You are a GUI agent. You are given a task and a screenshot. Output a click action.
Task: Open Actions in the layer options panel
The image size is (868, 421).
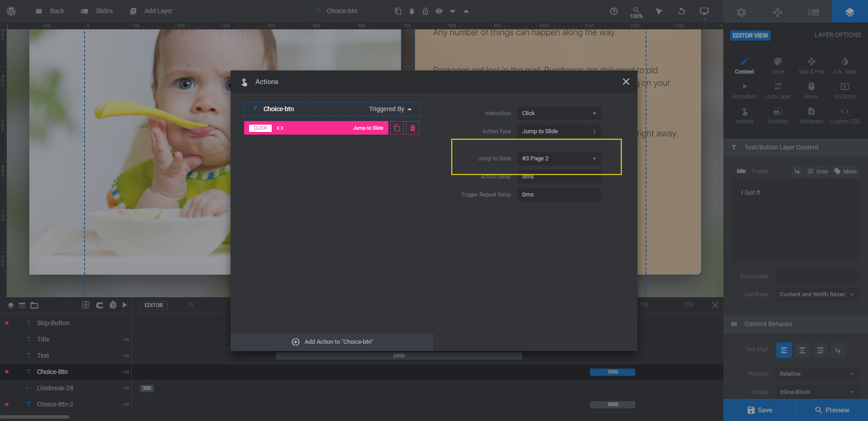click(745, 116)
